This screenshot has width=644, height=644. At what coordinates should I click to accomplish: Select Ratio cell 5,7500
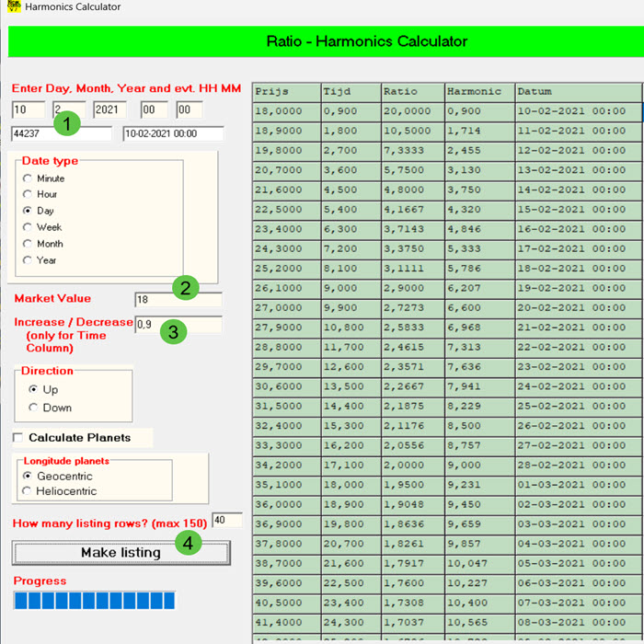click(413, 170)
